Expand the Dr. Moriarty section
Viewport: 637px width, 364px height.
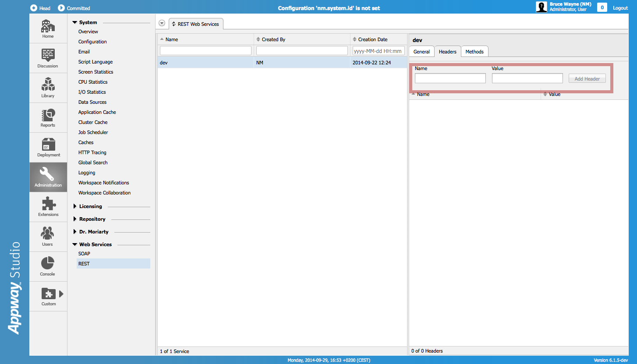pyautogui.click(x=75, y=232)
